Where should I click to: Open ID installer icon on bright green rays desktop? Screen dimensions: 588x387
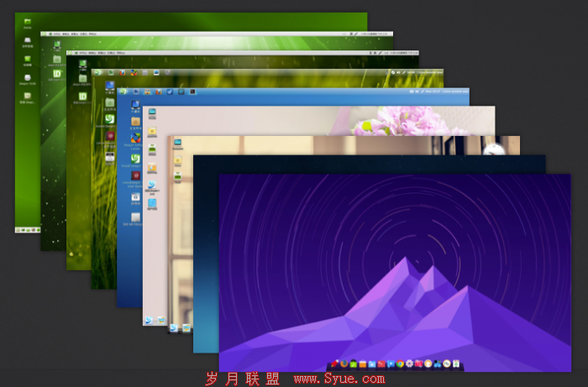pyautogui.click(x=57, y=74)
